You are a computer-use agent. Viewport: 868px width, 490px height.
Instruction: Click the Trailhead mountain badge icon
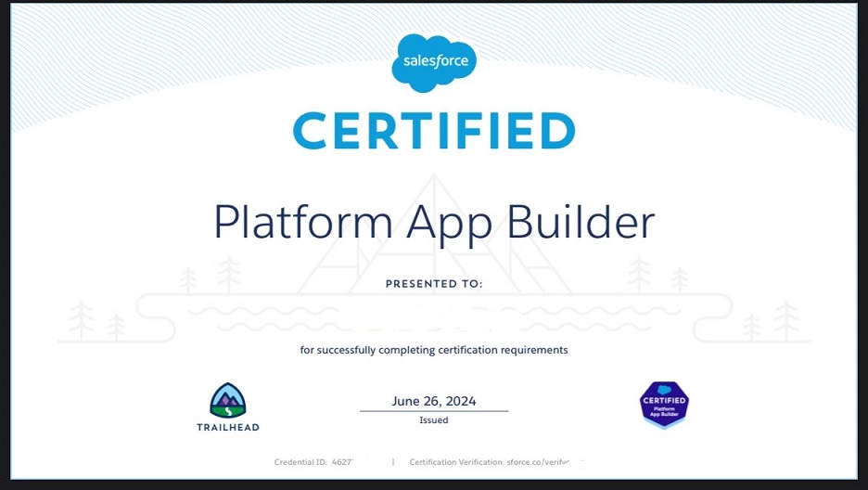(x=228, y=400)
